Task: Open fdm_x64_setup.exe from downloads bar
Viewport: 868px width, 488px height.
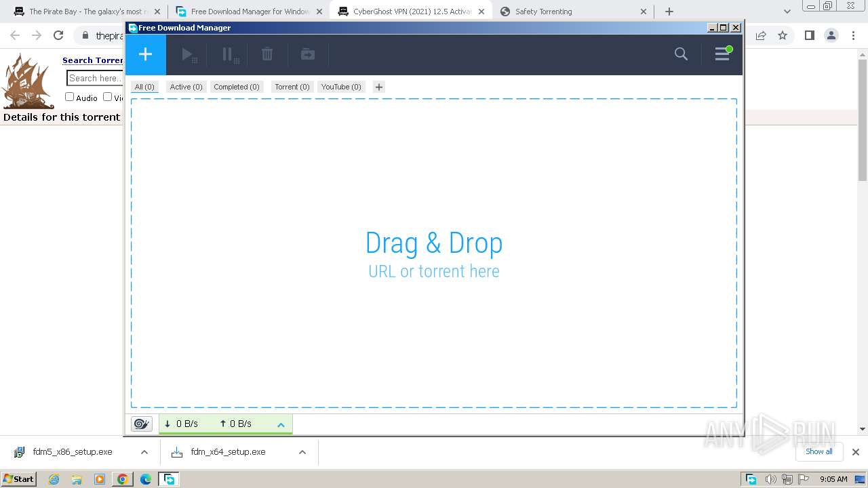Action: (228, 452)
